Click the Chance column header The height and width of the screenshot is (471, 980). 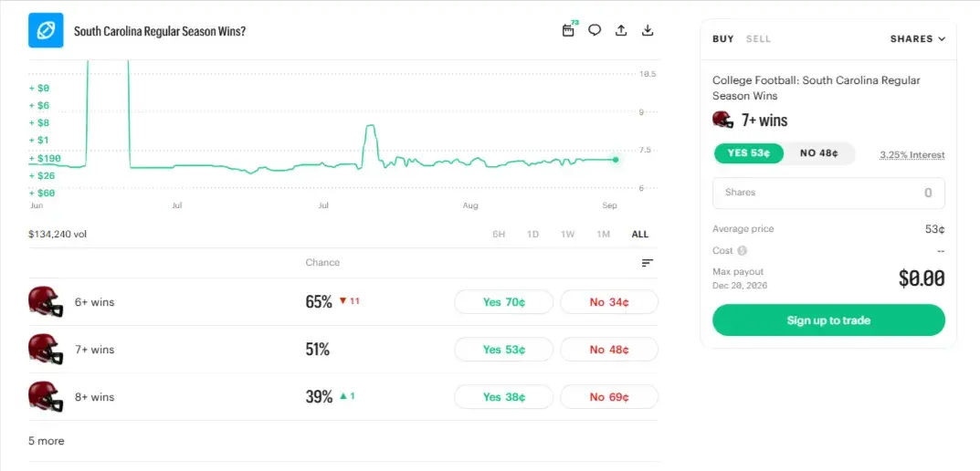pyautogui.click(x=322, y=262)
